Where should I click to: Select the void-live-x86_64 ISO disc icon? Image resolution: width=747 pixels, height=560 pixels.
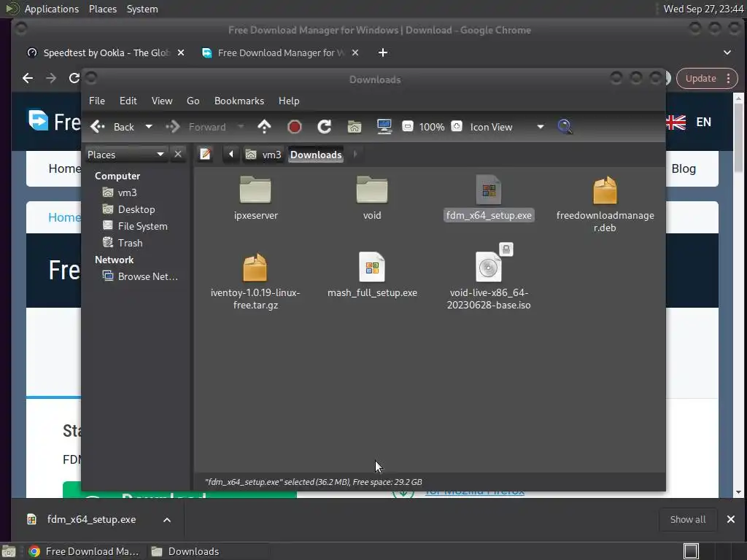488,267
